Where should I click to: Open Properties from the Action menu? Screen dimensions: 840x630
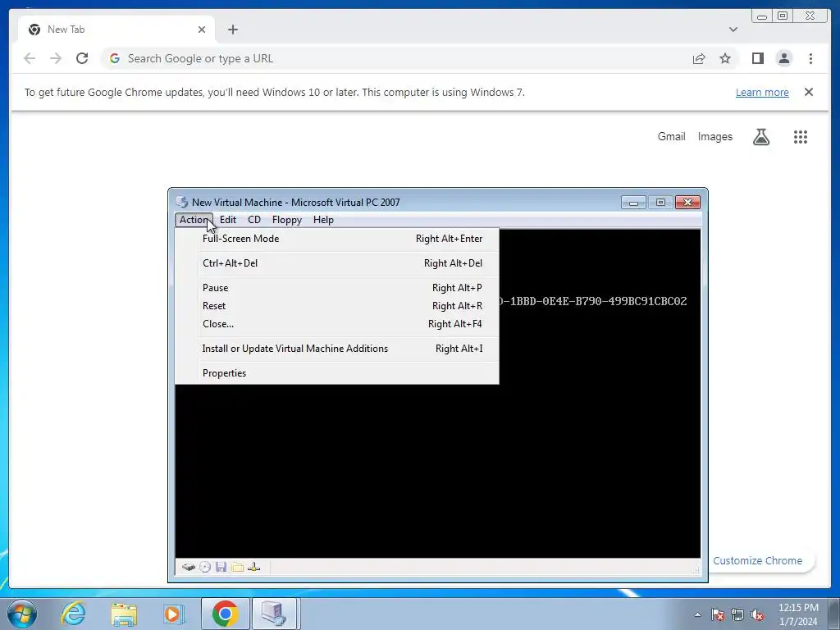[x=337, y=373]
